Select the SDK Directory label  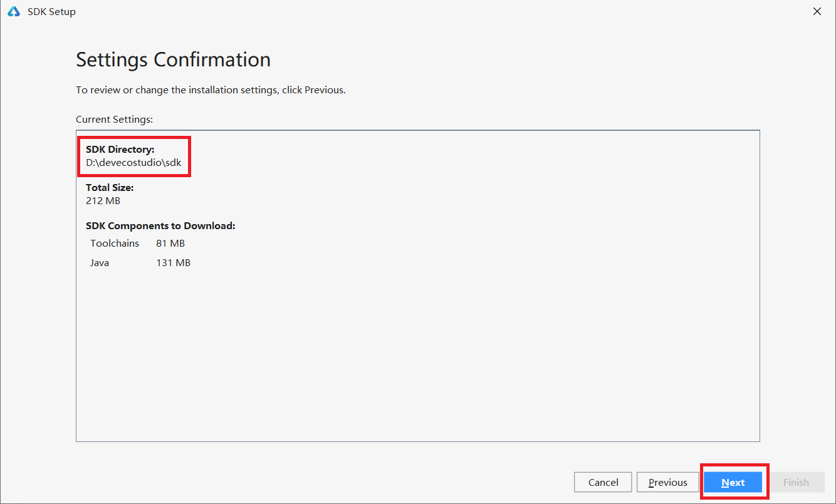pos(120,149)
